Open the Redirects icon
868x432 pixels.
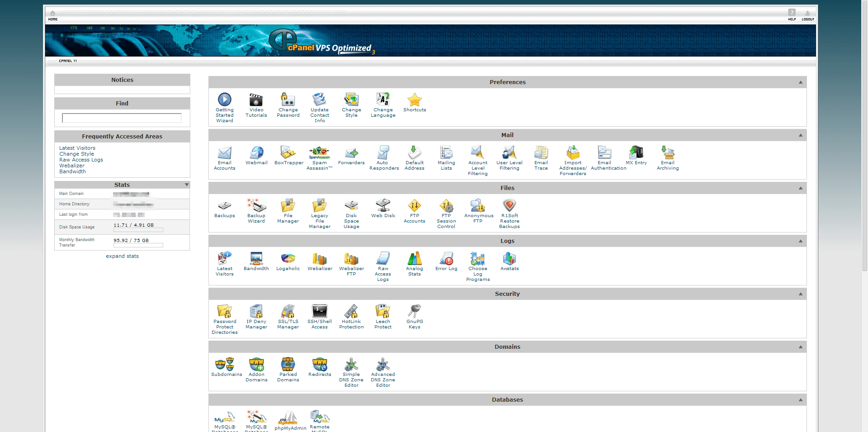pos(320,364)
